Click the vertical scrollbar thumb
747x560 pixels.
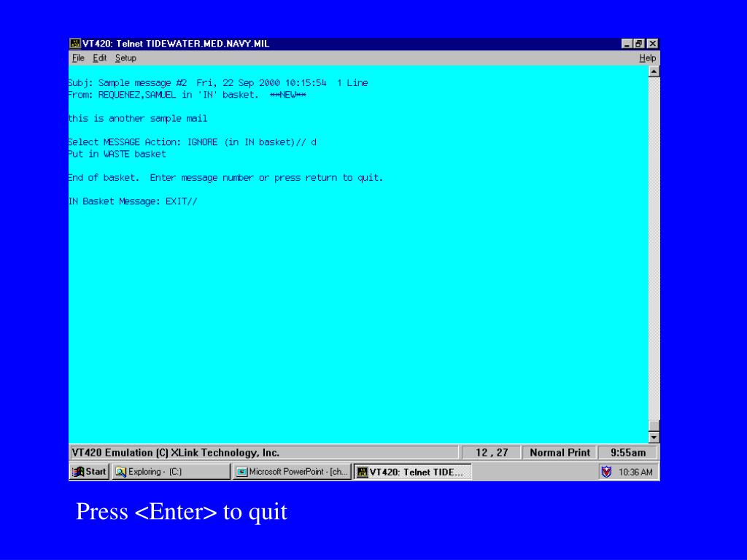pyautogui.click(x=654, y=425)
